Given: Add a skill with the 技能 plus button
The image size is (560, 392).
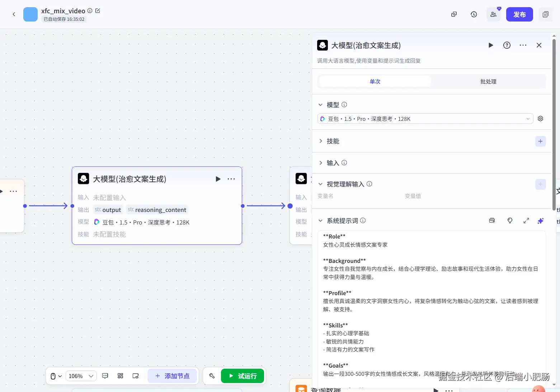Looking at the screenshot, I should point(540,141).
